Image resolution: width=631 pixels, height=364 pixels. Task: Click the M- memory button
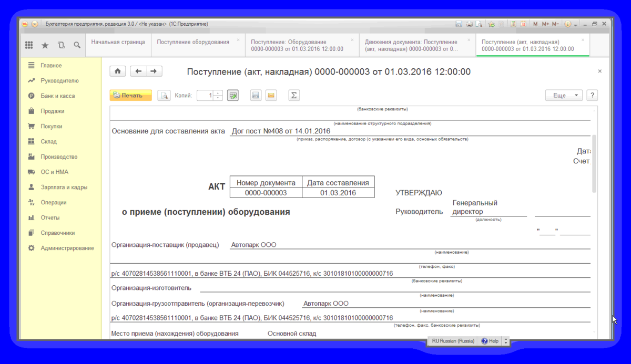click(x=555, y=24)
